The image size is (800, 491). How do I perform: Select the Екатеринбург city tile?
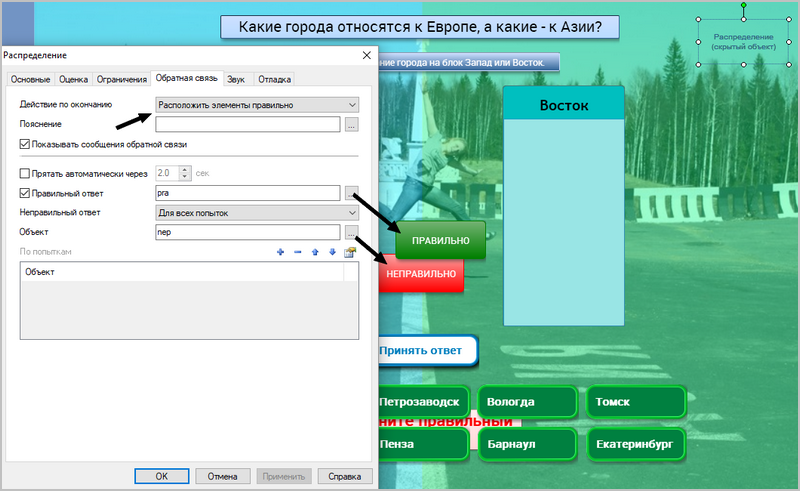pyautogui.click(x=636, y=444)
